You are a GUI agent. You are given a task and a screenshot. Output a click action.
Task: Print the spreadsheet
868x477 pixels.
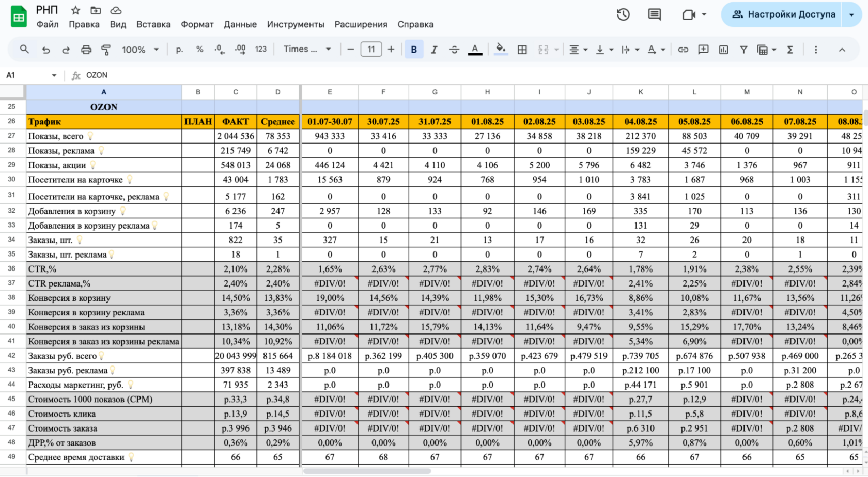(86, 50)
